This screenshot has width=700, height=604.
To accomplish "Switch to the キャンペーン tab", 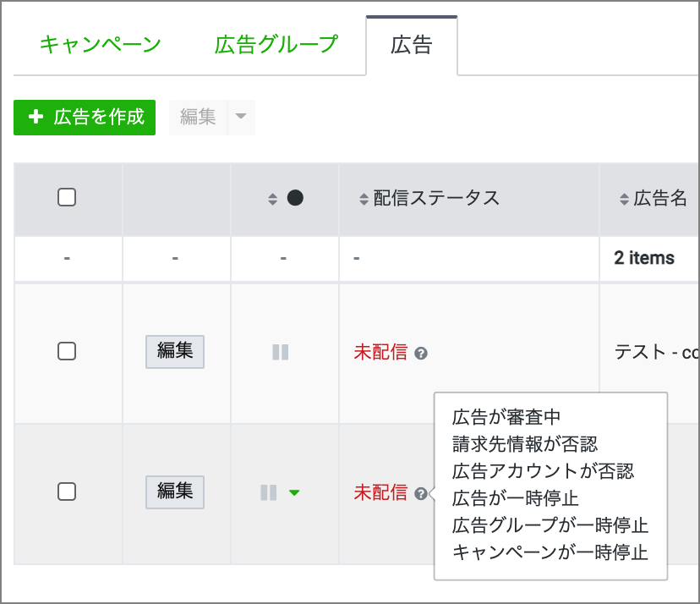I will [100, 45].
